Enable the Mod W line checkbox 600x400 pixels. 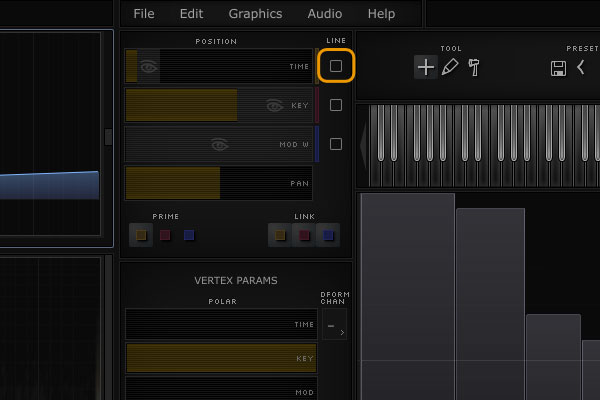(x=336, y=144)
